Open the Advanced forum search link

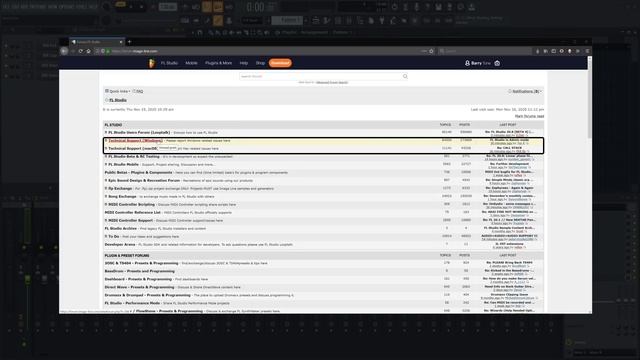[332, 82]
